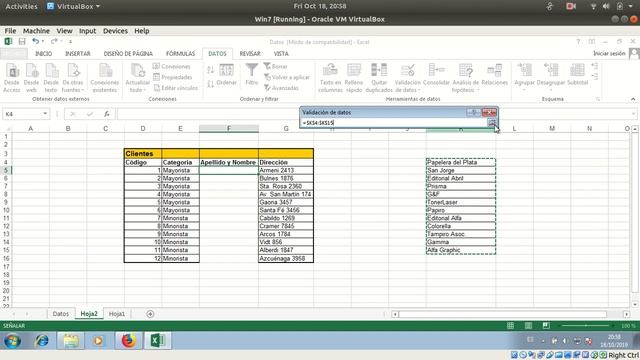Select column F header
640x360 pixels.
pyautogui.click(x=229, y=129)
